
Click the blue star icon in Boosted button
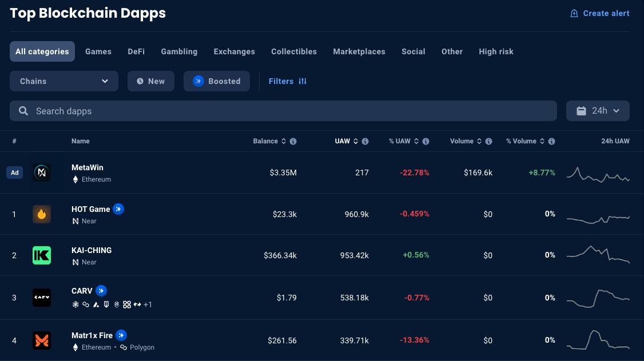(x=198, y=81)
